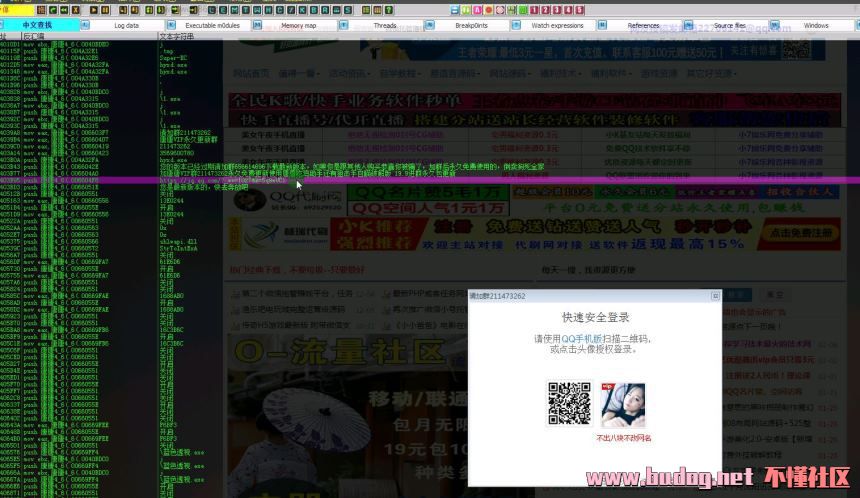
Task: Click the pink numbered 2 toolbar icon
Action: click(x=546, y=10)
